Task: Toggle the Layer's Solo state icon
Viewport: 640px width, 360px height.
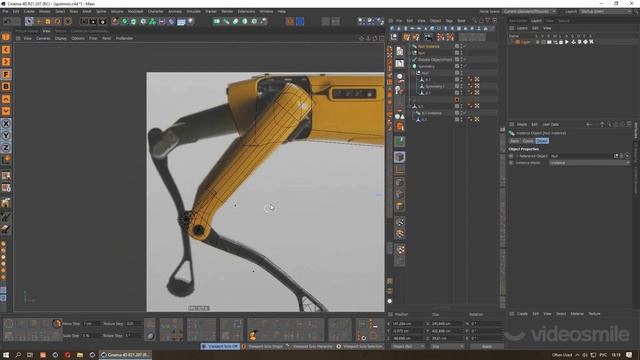Action: tap(538, 42)
